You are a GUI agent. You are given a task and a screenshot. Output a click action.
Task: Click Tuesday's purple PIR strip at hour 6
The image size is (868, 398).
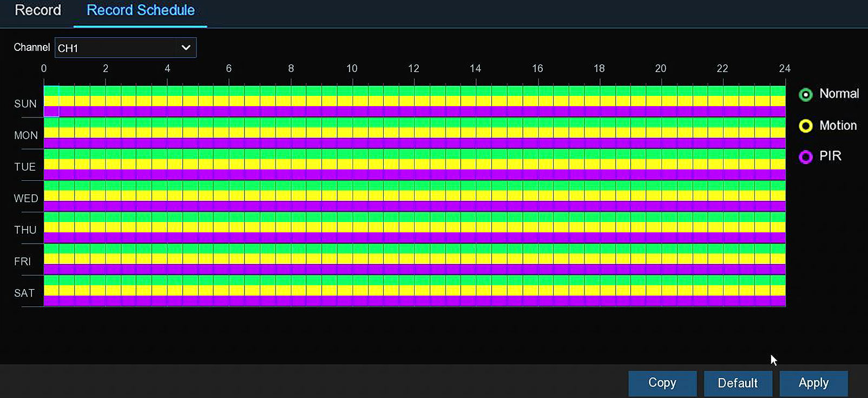tap(236, 174)
